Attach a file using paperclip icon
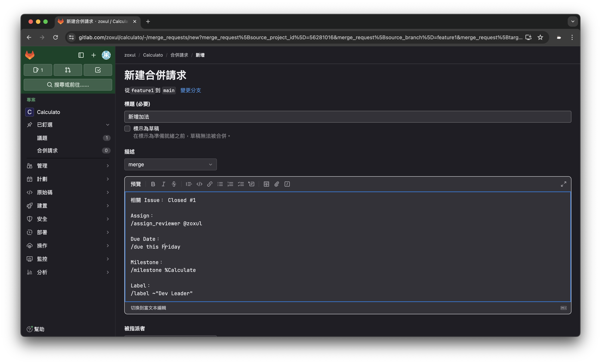The width and height of the screenshot is (601, 364). pos(277,184)
